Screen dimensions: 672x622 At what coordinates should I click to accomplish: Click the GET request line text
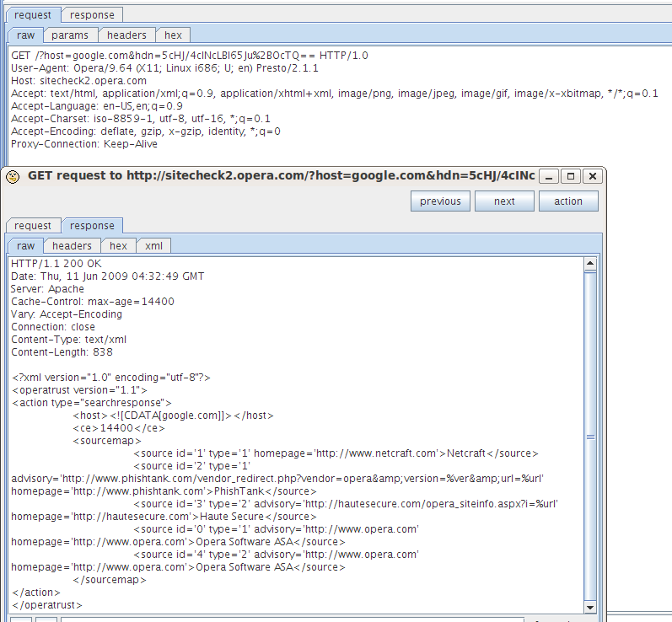(190, 56)
